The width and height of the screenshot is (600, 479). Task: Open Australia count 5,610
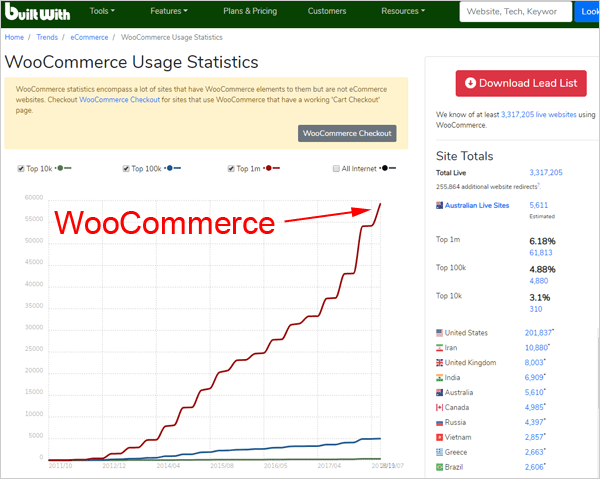534,393
